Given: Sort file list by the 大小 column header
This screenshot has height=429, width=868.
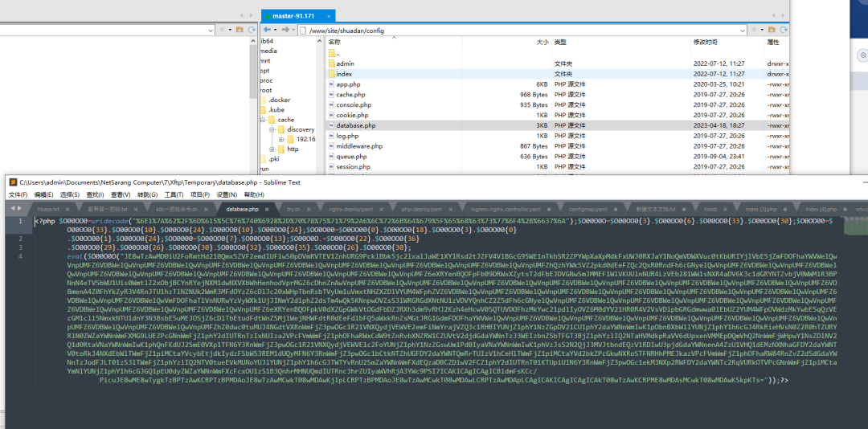Looking at the screenshot, I should point(542,42).
